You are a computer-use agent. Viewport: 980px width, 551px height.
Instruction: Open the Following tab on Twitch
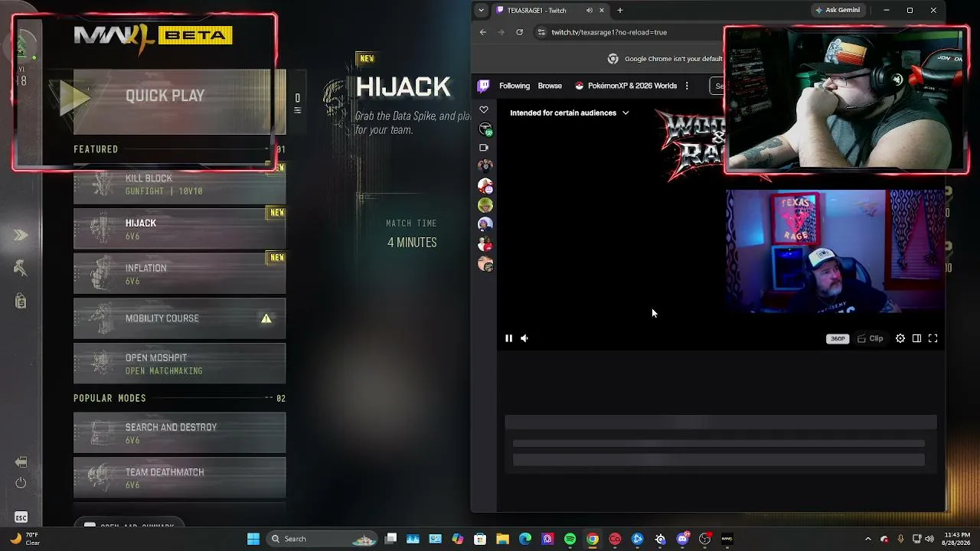pyautogui.click(x=514, y=86)
